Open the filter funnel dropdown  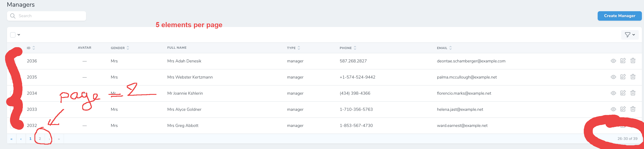[x=629, y=35]
